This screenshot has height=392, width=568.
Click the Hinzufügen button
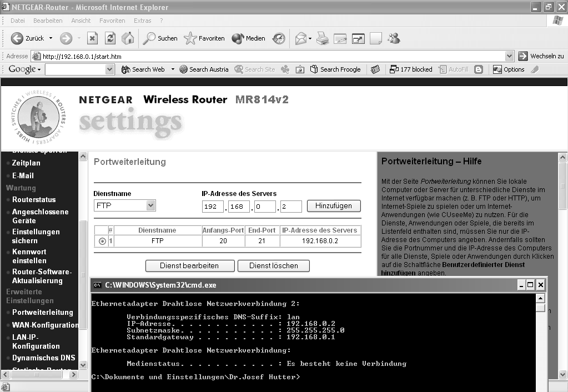334,206
